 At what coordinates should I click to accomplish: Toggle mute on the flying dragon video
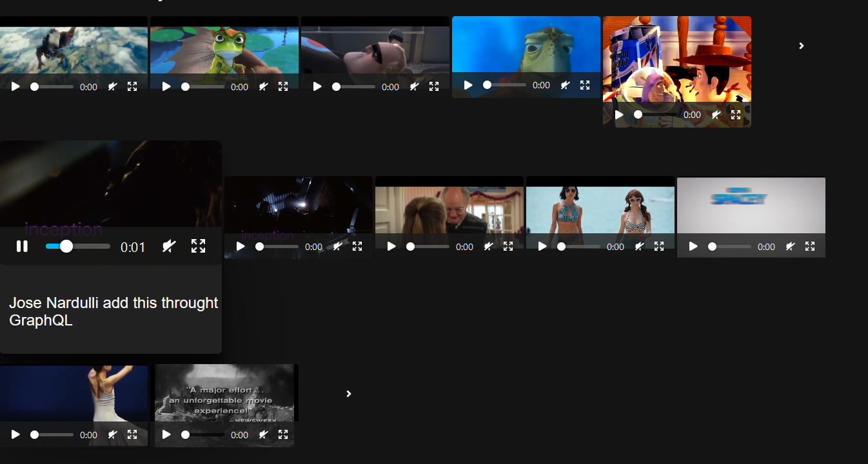[x=112, y=86]
